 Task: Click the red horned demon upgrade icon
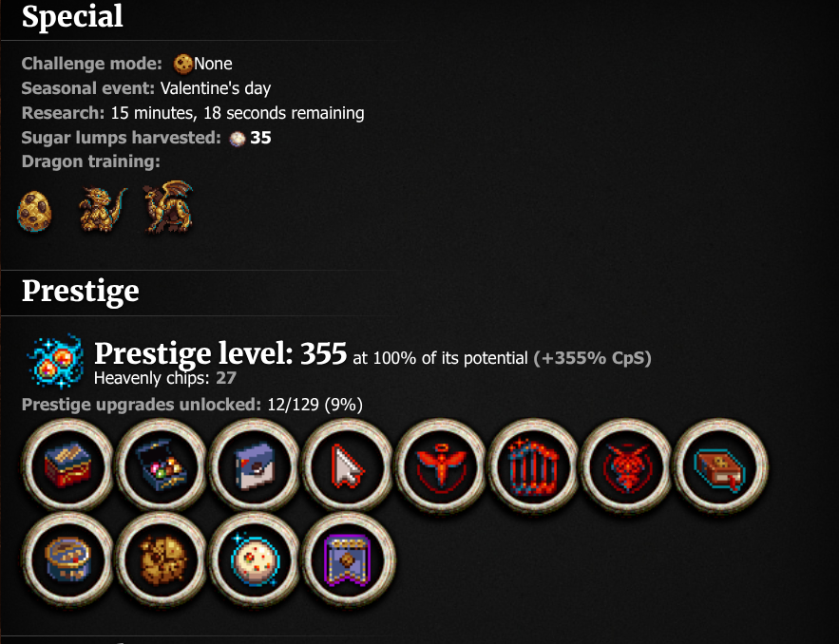[626, 464]
